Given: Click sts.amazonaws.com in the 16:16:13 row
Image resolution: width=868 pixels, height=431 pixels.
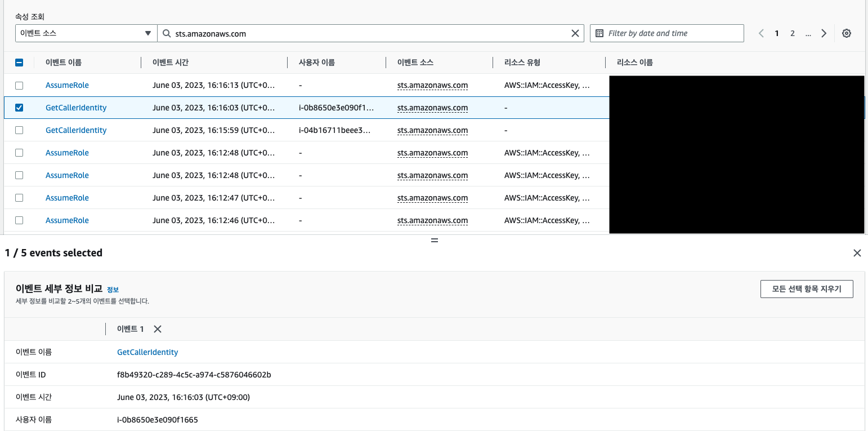Looking at the screenshot, I should pos(432,85).
